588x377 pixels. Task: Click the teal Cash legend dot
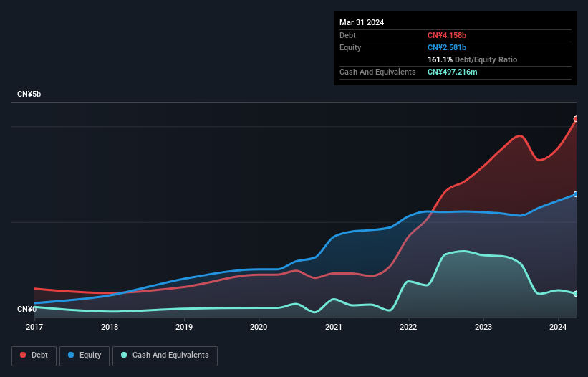click(124, 355)
